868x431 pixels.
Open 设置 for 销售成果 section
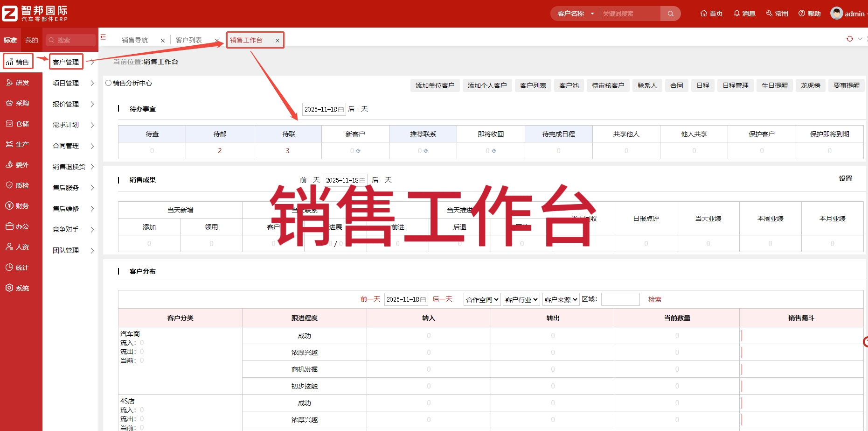click(x=846, y=178)
